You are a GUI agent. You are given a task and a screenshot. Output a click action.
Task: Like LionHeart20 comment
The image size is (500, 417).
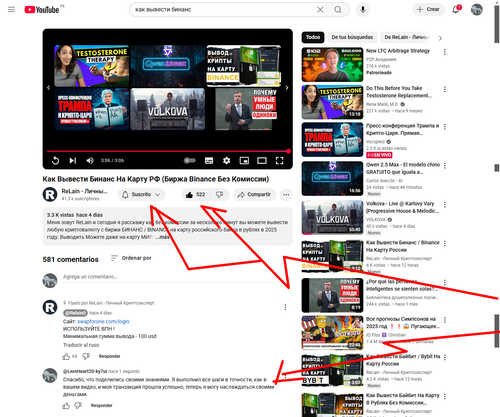coord(66,406)
